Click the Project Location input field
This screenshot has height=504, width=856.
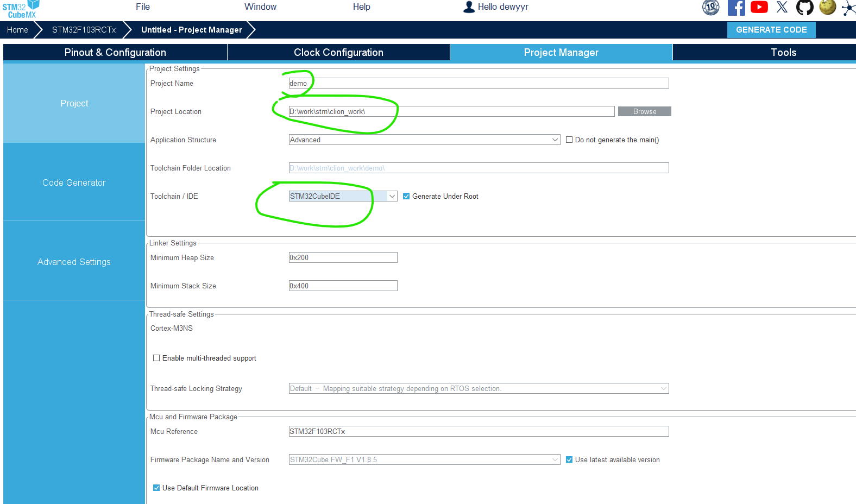451,111
